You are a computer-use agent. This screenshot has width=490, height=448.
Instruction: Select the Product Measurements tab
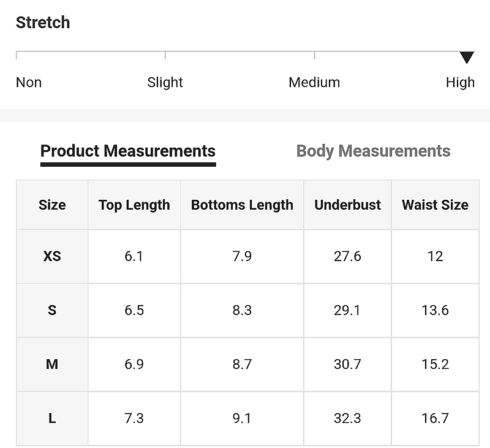click(x=128, y=151)
